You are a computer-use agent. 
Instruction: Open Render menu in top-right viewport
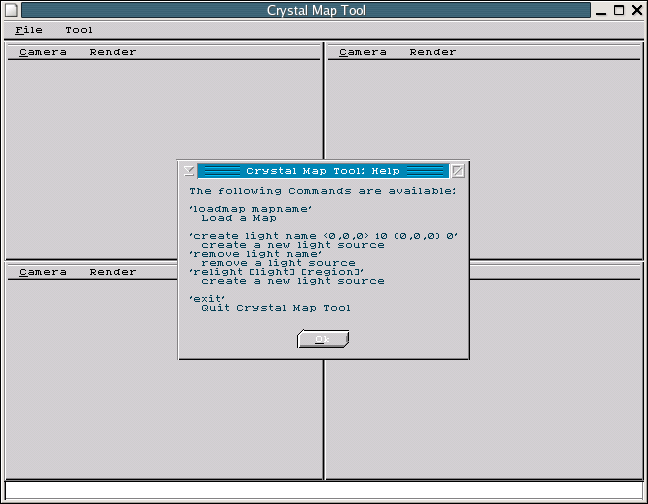[433, 52]
